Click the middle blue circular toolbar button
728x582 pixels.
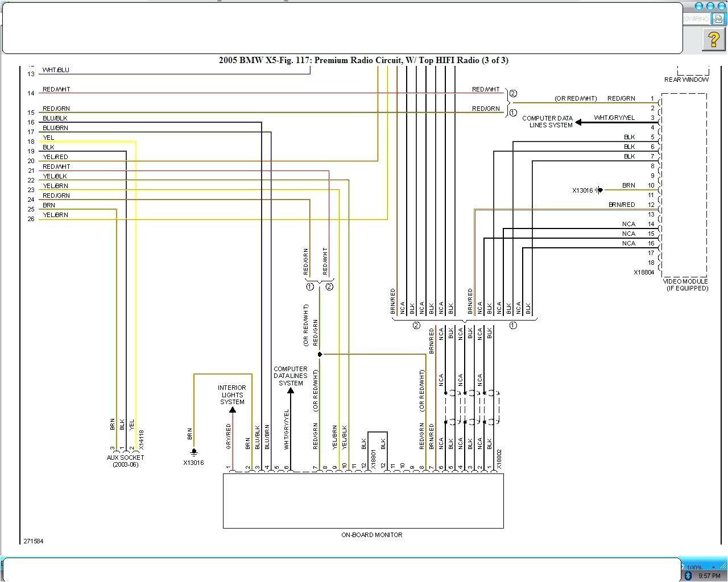[x=710, y=6]
